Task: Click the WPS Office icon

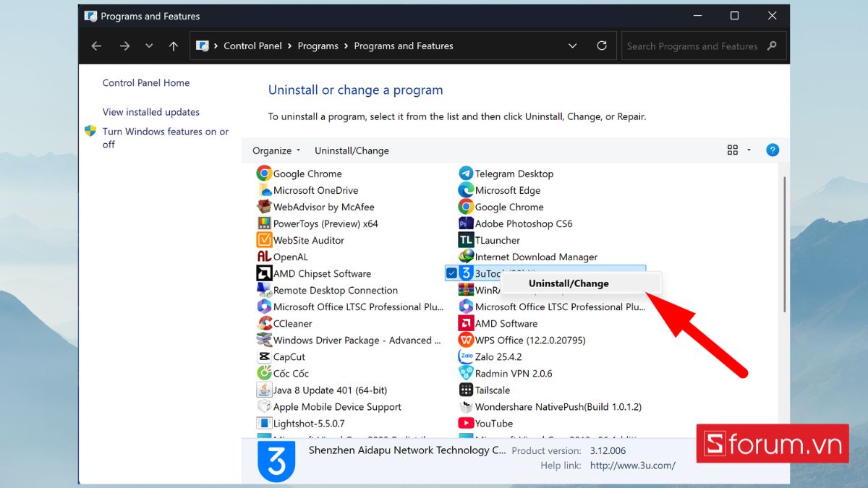Action: (466, 340)
